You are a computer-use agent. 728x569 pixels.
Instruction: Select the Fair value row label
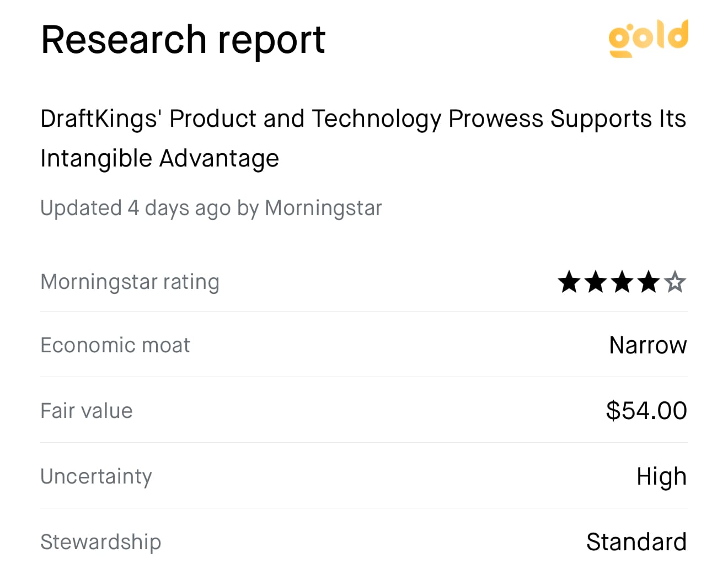[x=87, y=411]
